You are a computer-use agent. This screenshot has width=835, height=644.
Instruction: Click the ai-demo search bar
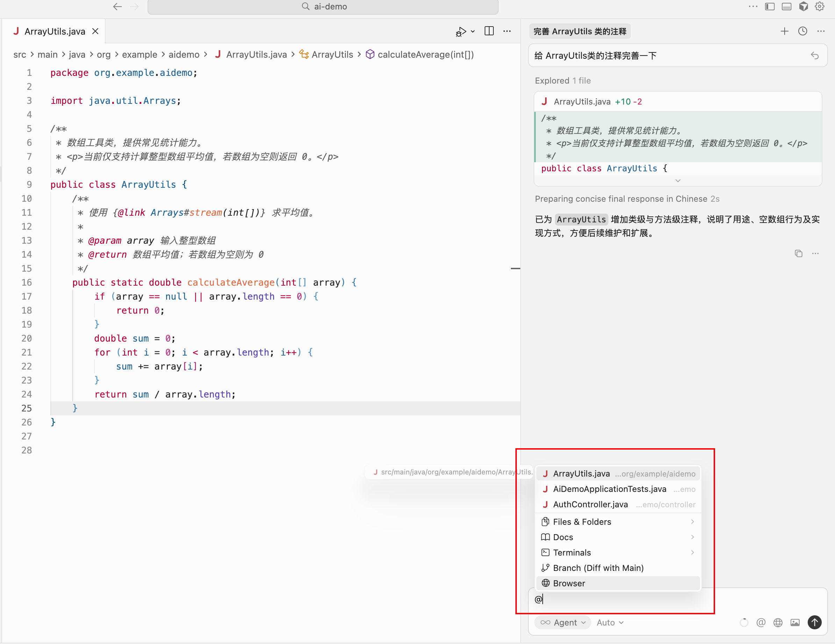pos(323,7)
